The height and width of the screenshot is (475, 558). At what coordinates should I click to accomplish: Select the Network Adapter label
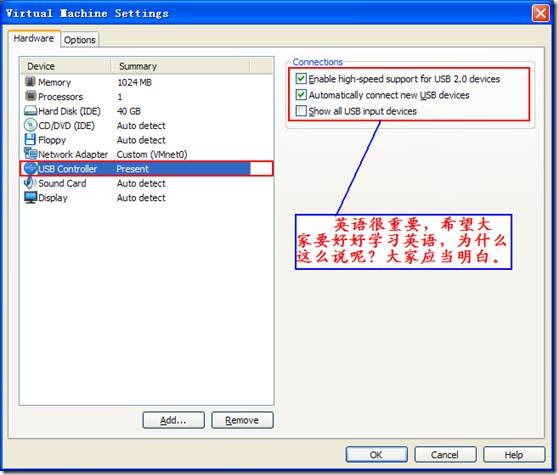[x=73, y=154]
